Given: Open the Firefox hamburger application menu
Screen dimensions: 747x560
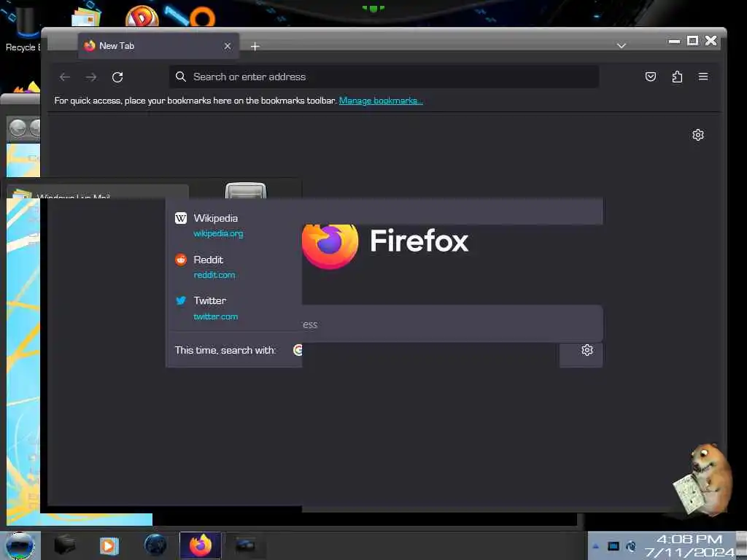Looking at the screenshot, I should click(703, 77).
